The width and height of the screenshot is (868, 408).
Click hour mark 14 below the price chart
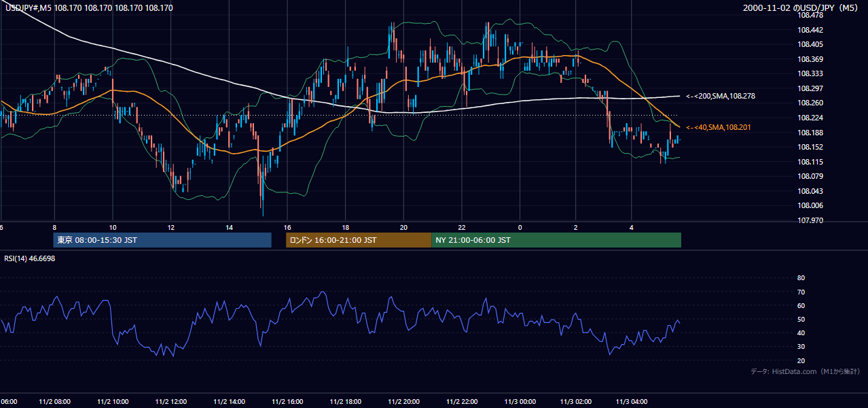[229, 227]
